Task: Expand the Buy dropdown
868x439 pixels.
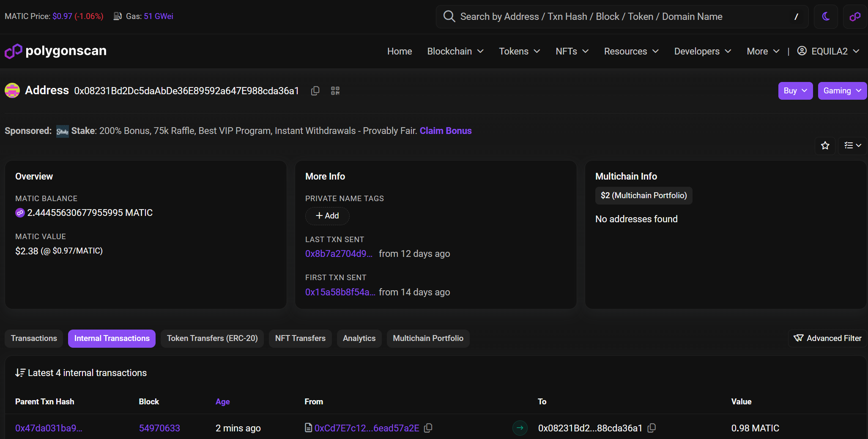Action: 795,91
